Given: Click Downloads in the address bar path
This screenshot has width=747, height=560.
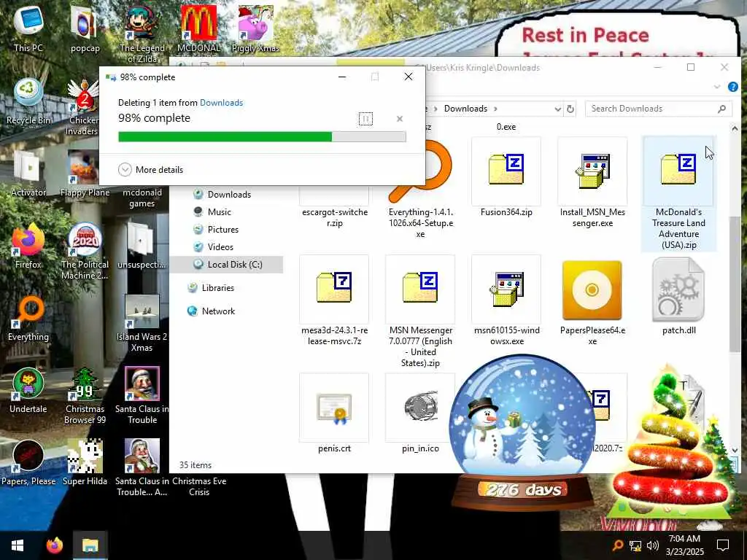Looking at the screenshot, I should click(465, 109).
